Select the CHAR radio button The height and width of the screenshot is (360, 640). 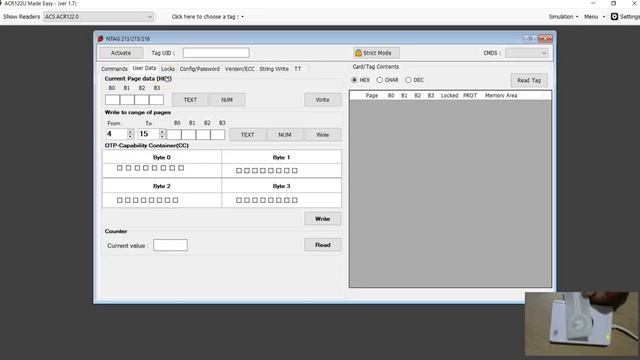(x=380, y=80)
